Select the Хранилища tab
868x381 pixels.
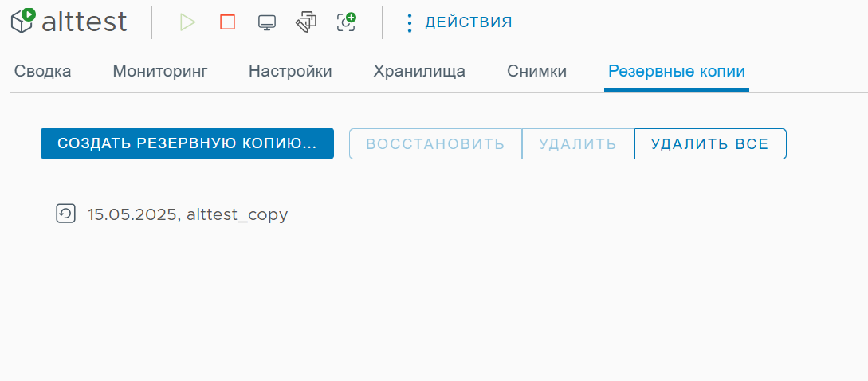[419, 72]
